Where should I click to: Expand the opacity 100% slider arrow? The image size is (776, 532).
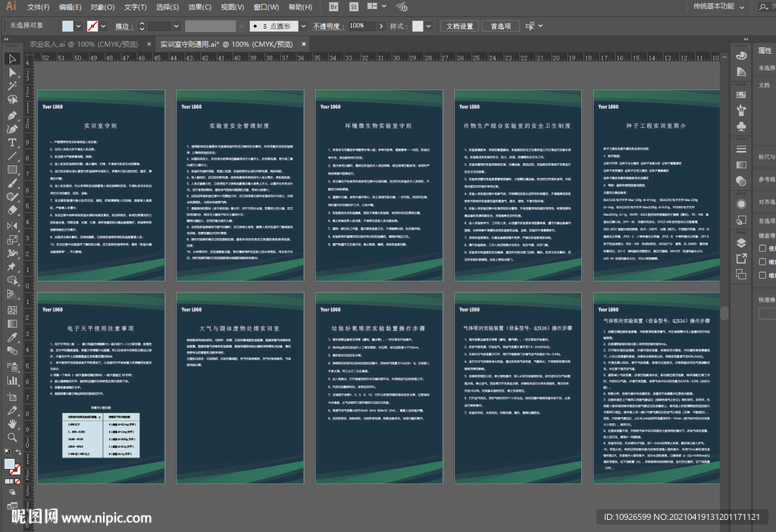pyautogui.click(x=381, y=27)
